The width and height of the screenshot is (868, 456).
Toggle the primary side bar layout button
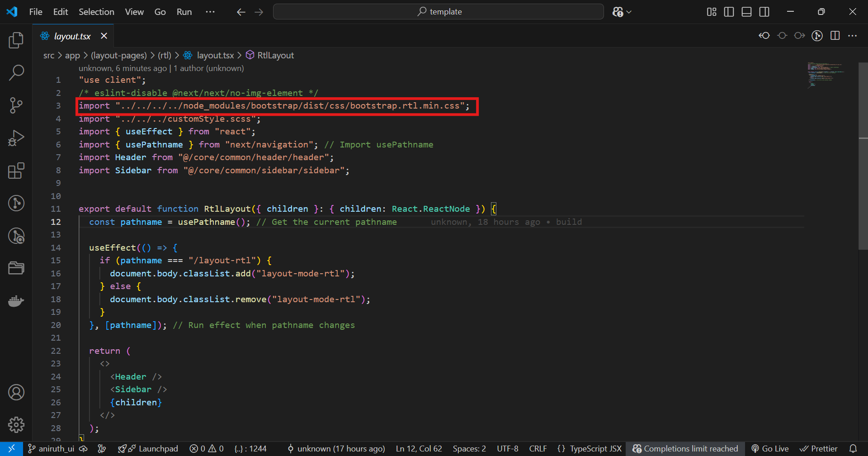(x=729, y=12)
